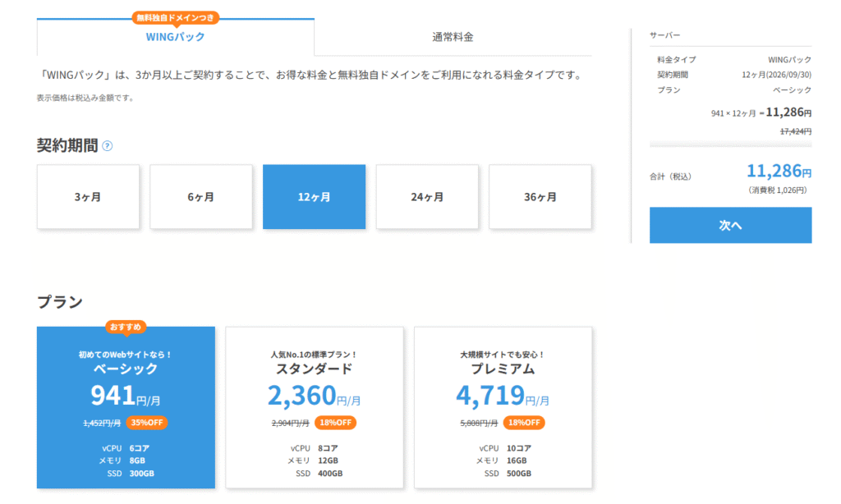The image size is (841, 504).
Task: Switch to the WINGパック tab
Action: (176, 37)
